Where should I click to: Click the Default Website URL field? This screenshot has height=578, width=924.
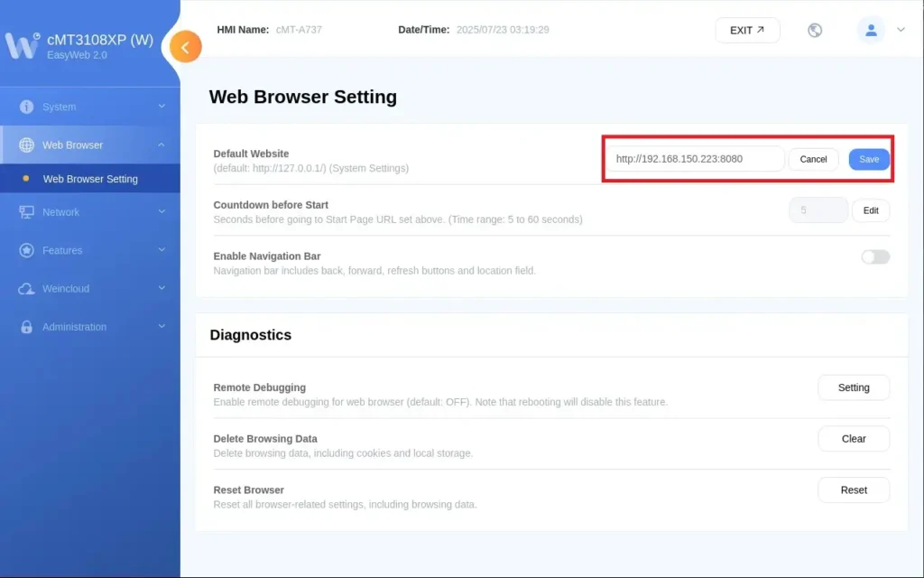click(x=696, y=159)
